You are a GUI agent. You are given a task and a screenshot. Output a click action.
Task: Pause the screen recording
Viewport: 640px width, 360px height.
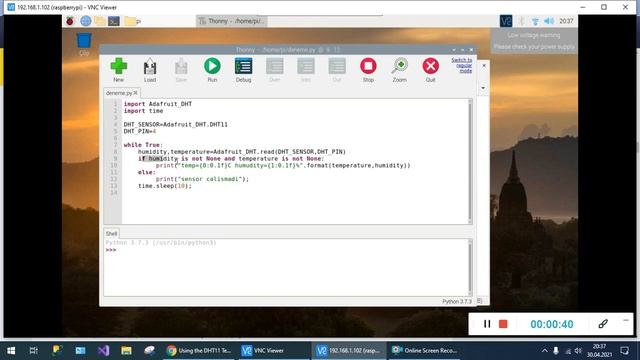click(x=487, y=324)
